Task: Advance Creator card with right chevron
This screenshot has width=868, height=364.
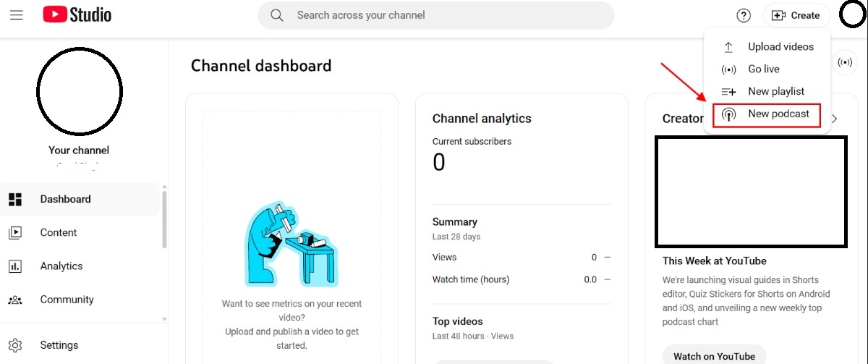Action: tap(835, 119)
